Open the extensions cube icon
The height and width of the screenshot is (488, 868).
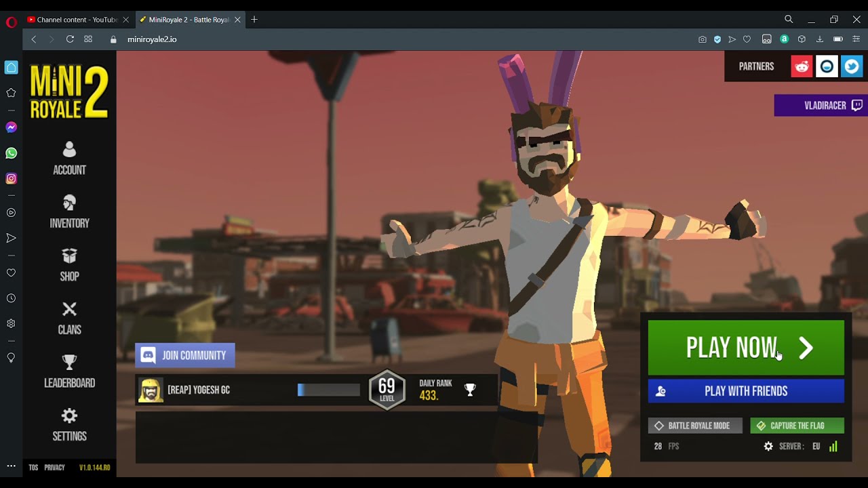tap(802, 39)
